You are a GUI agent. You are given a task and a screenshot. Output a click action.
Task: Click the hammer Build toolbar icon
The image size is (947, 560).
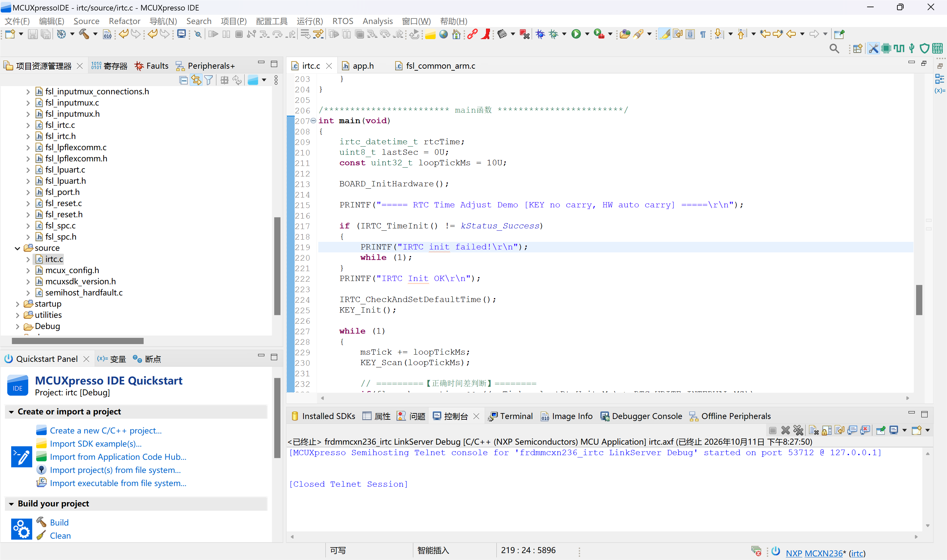[84, 34]
